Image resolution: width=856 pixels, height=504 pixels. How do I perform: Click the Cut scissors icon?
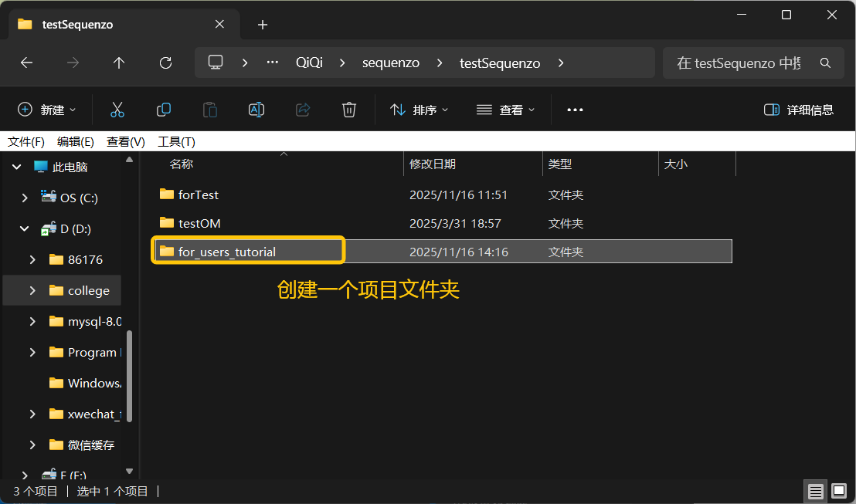click(117, 110)
